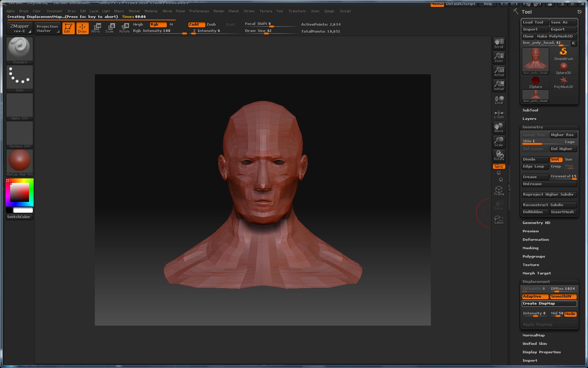588x368 pixels.
Task: Click the AAHalf zoom icon
Action: click(x=499, y=85)
